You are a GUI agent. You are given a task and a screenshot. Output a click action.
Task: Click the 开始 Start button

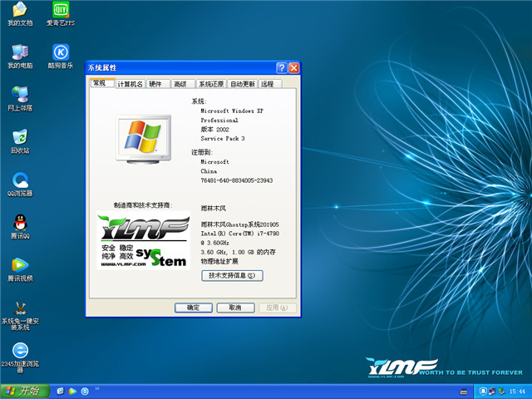click(25, 392)
